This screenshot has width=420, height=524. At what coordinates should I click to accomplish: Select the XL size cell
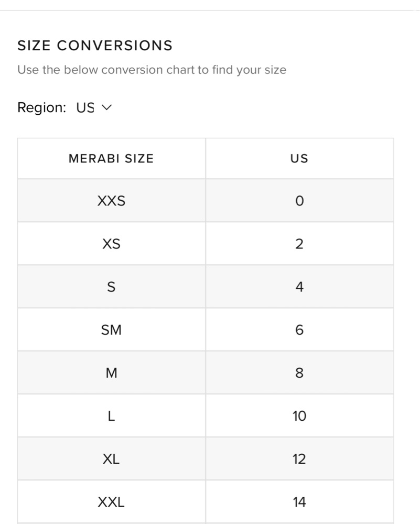coord(111,459)
